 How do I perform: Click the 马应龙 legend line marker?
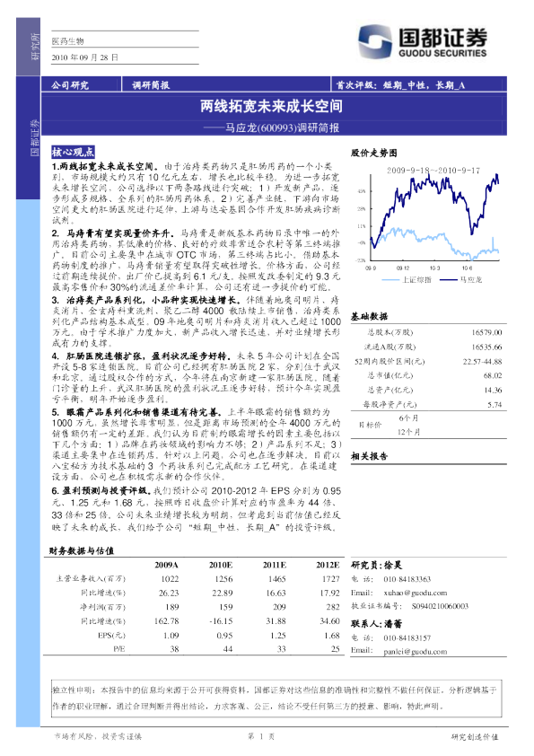coord(448,279)
